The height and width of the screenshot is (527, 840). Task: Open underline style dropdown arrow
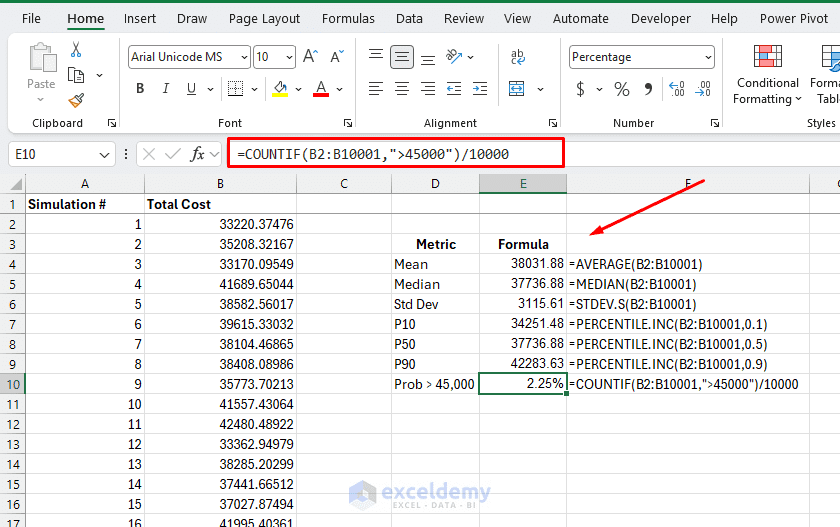211,89
